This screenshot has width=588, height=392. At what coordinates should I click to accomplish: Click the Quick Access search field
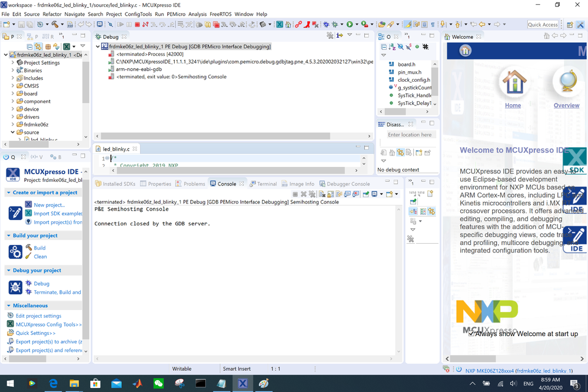(x=543, y=25)
